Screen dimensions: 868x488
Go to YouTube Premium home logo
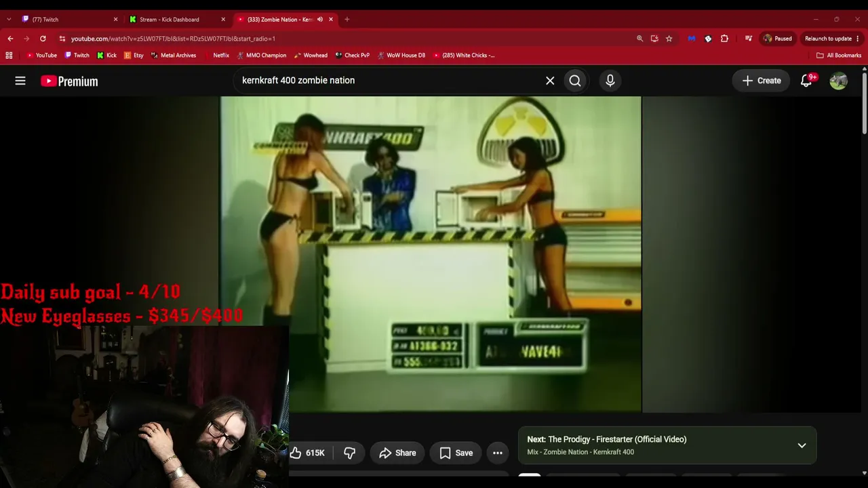69,81
